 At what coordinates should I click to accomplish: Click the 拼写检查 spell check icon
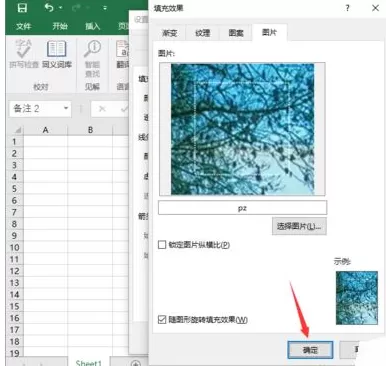coord(24,49)
